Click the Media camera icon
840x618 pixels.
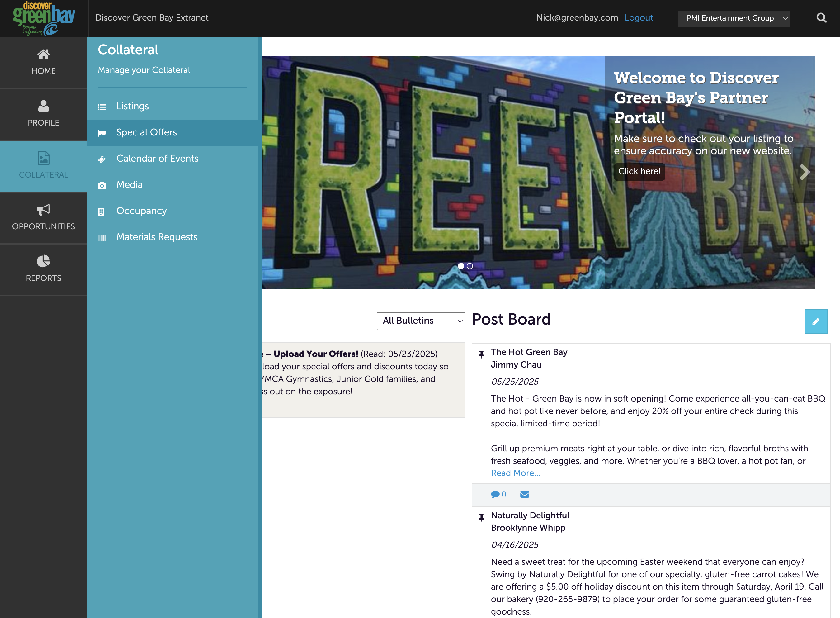click(x=102, y=186)
